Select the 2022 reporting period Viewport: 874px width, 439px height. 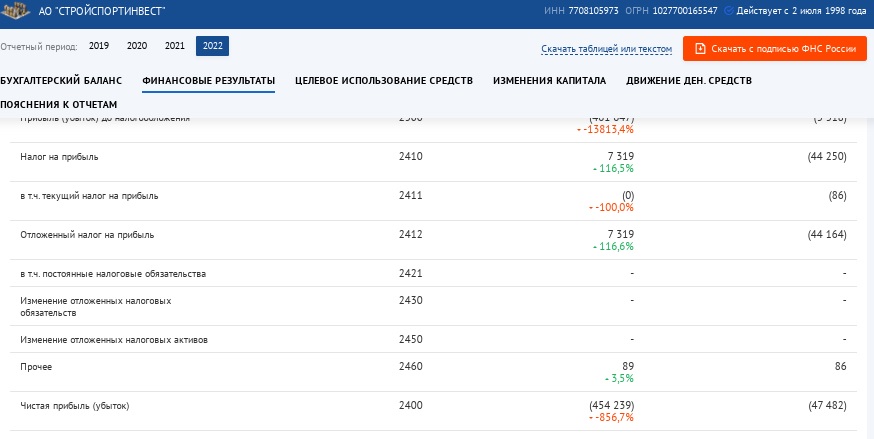(x=212, y=47)
